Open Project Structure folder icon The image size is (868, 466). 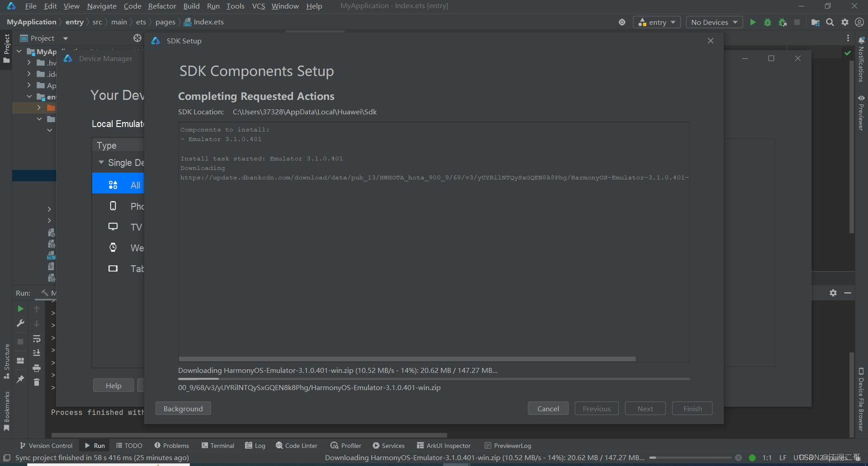[816, 23]
